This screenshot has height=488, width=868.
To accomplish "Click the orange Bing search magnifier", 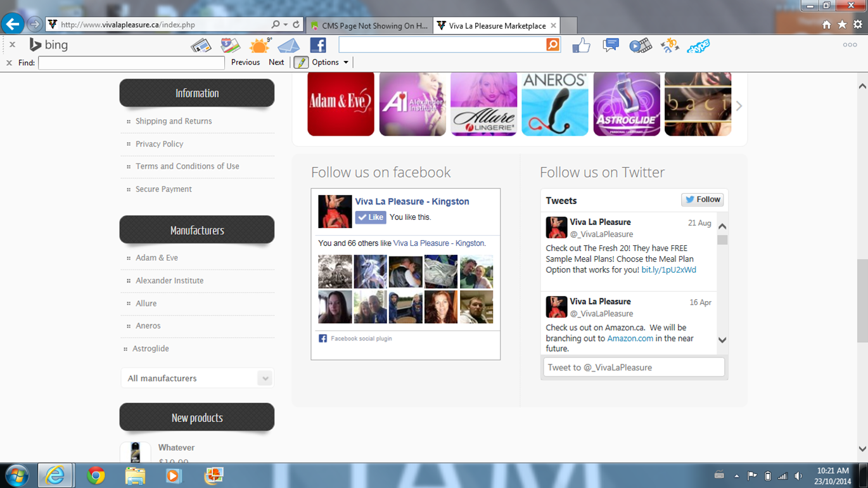I will (552, 44).
